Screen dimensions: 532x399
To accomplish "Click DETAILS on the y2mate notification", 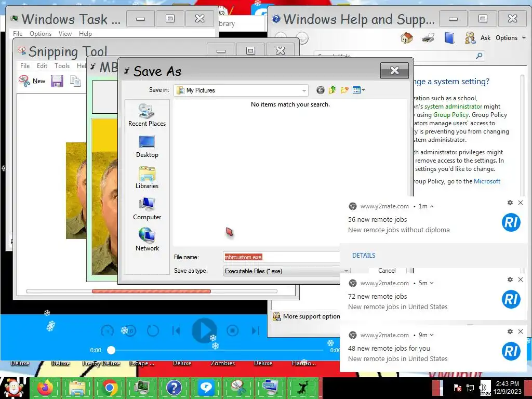I will 364,256.
